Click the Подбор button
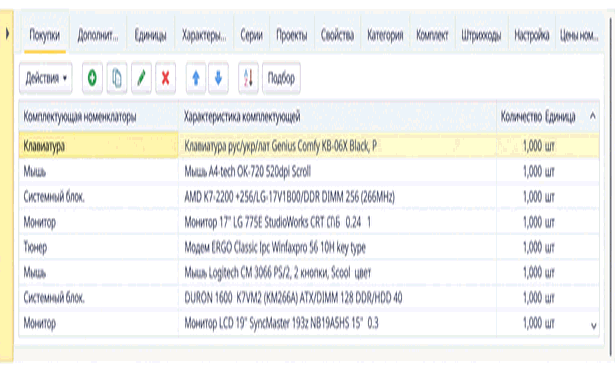The image size is (615, 371). [281, 78]
